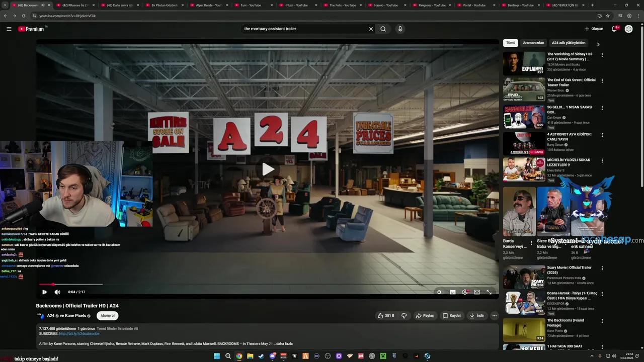Open Windows Start menu

pyautogui.click(x=217, y=356)
